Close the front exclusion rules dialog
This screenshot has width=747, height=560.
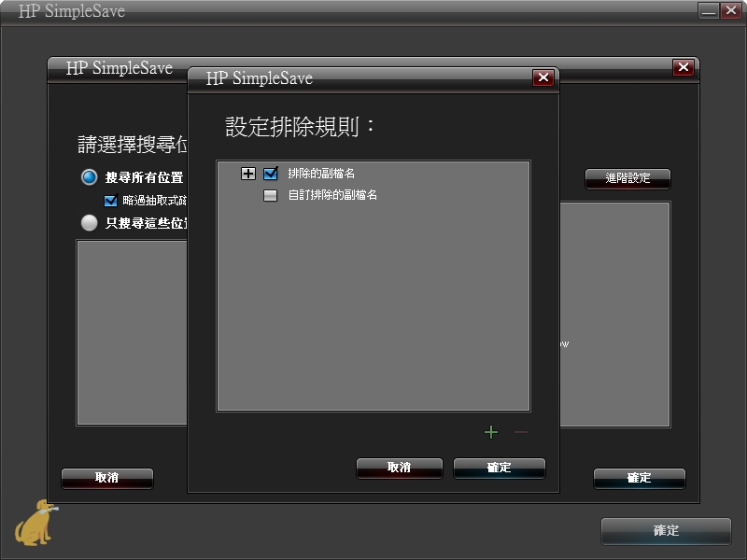click(x=543, y=77)
